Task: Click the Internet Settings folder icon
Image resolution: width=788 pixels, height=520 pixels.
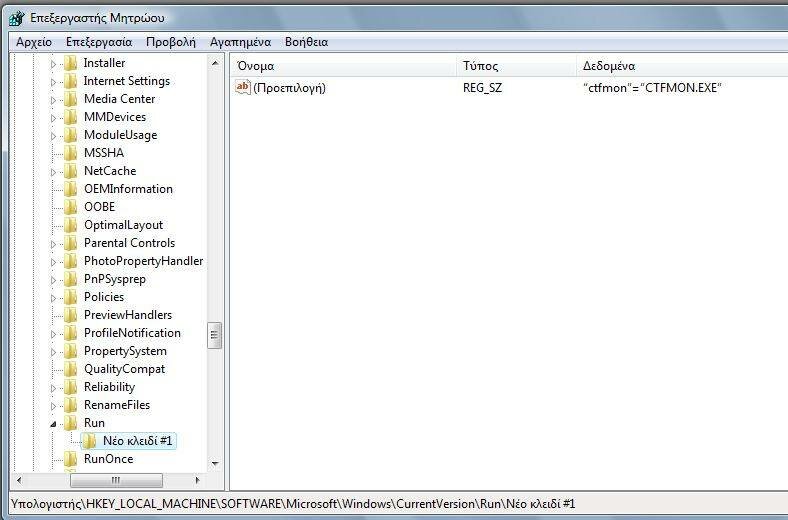Action: tap(70, 81)
